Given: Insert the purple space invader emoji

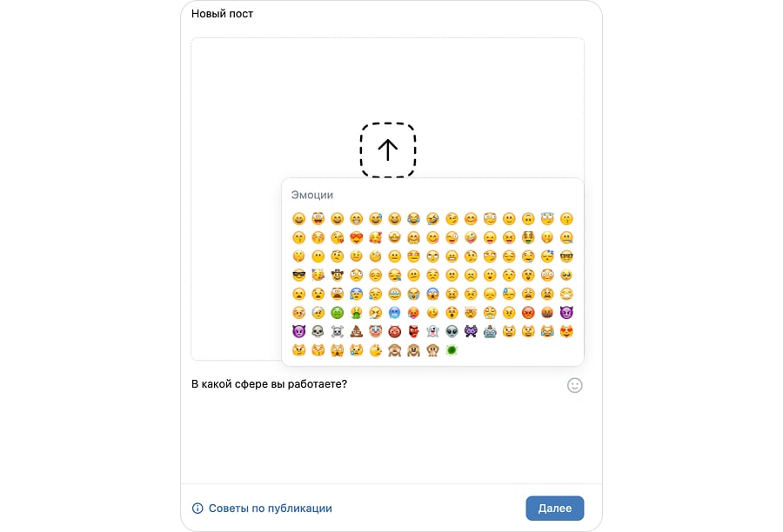Looking at the screenshot, I should [472, 331].
